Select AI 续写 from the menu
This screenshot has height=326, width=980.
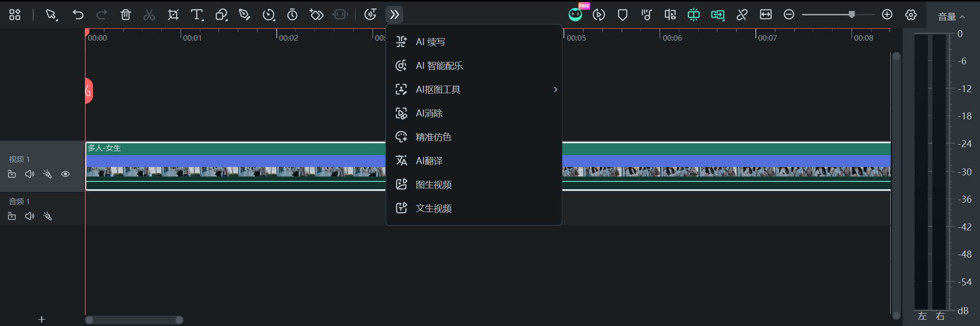[474, 42]
